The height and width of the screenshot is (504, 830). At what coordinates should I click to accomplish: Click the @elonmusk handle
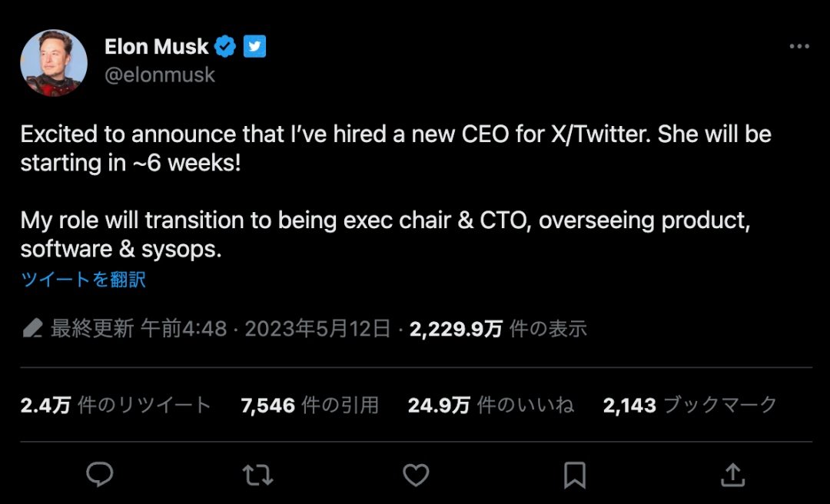160,75
